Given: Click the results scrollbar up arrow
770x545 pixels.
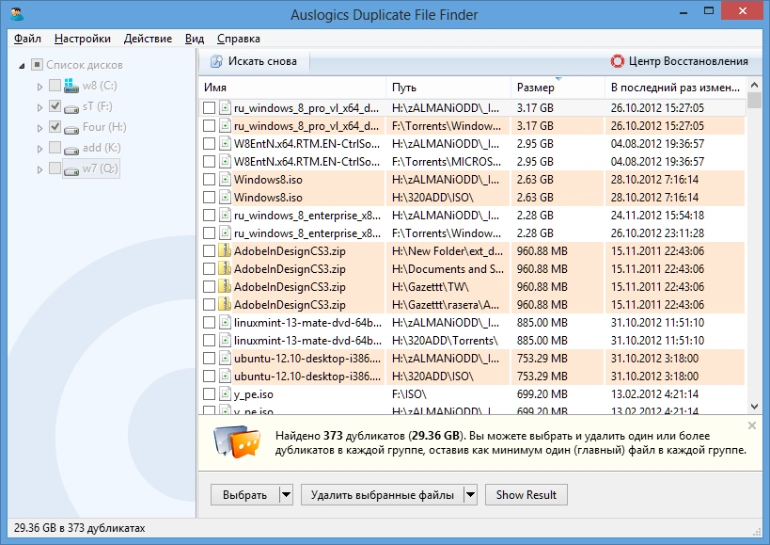Looking at the screenshot, I should 754,85.
